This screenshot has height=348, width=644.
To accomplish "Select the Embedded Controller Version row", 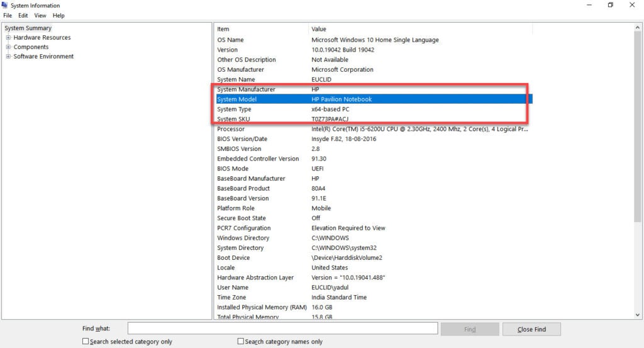I will tap(374, 159).
